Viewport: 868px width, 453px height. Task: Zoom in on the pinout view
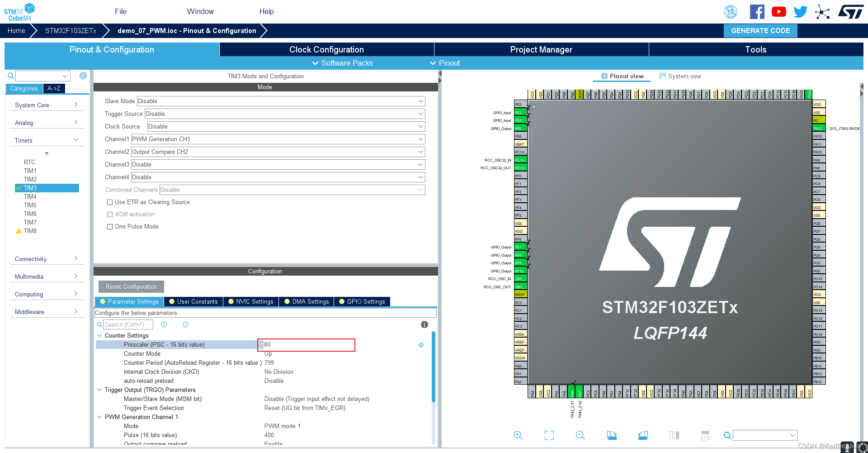coord(518,435)
